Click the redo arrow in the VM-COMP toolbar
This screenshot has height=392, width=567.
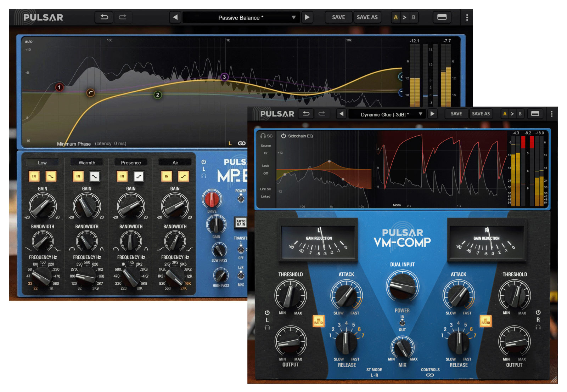coord(322,114)
